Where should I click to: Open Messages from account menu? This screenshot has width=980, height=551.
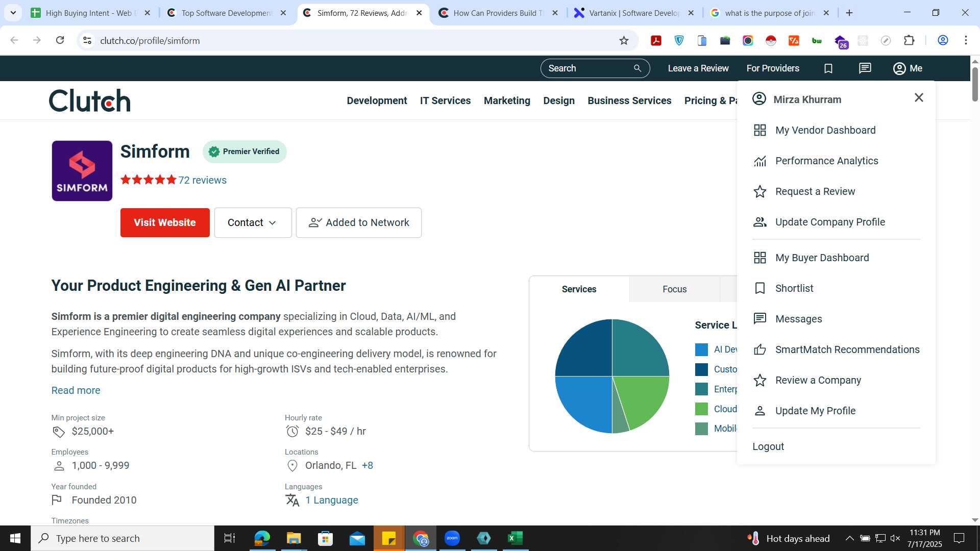pos(798,319)
